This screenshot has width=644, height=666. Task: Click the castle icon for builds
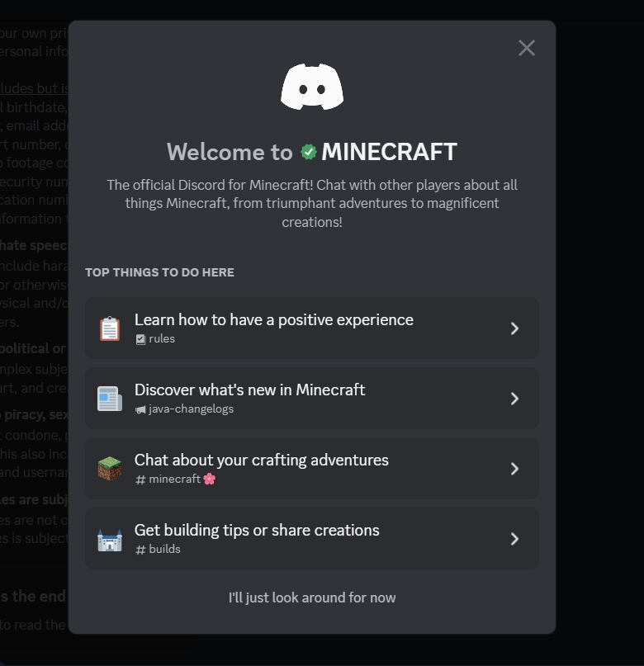pos(110,539)
